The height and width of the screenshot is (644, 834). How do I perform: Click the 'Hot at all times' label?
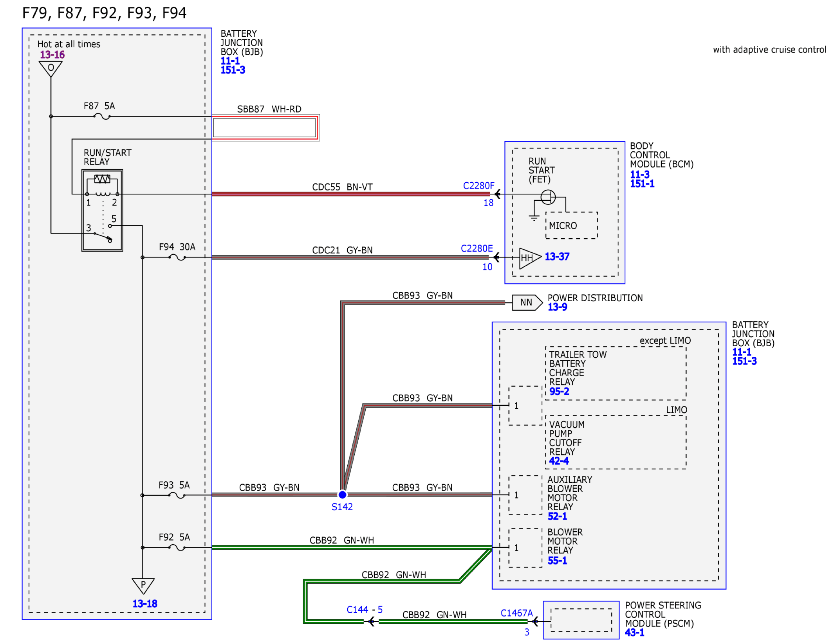(68, 44)
